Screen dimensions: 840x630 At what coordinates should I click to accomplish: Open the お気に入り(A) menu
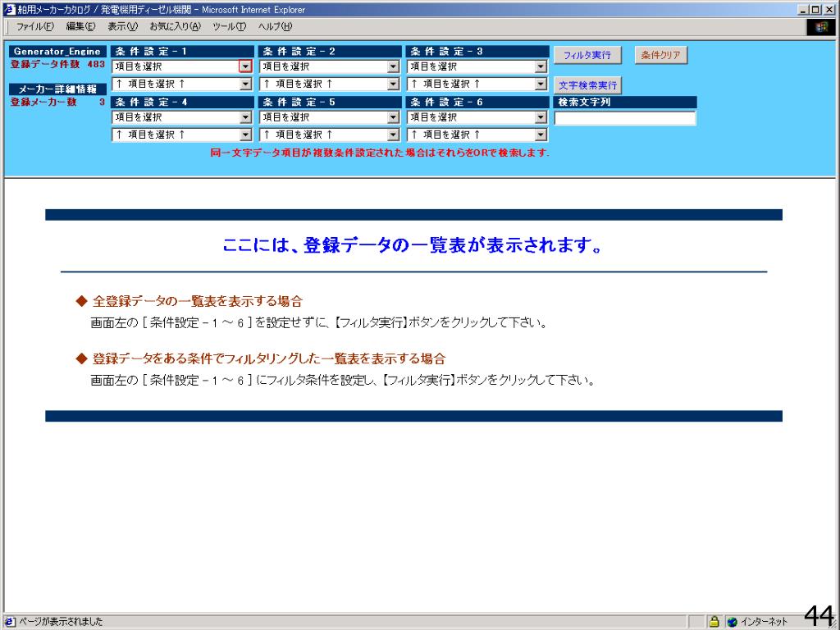tap(174, 27)
